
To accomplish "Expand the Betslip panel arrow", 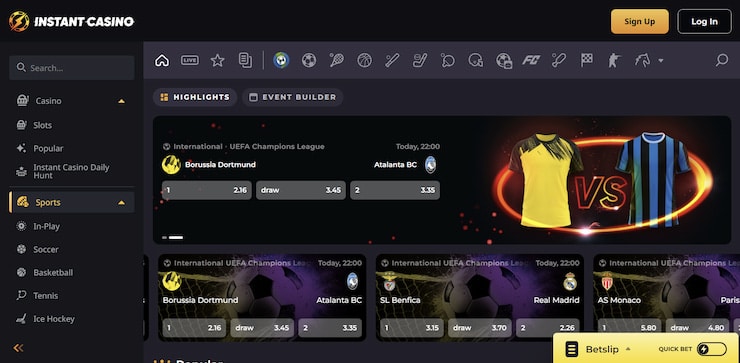I will [628, 349].
